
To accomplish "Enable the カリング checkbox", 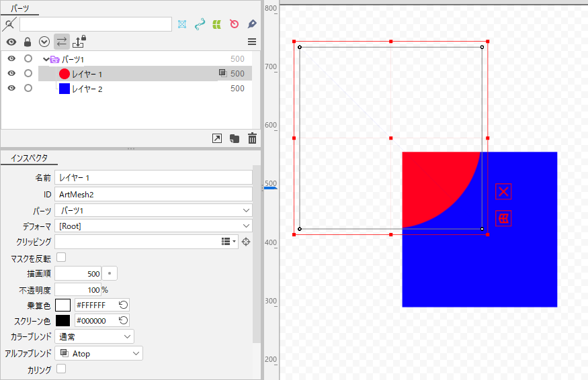I will tap(61, 369).
